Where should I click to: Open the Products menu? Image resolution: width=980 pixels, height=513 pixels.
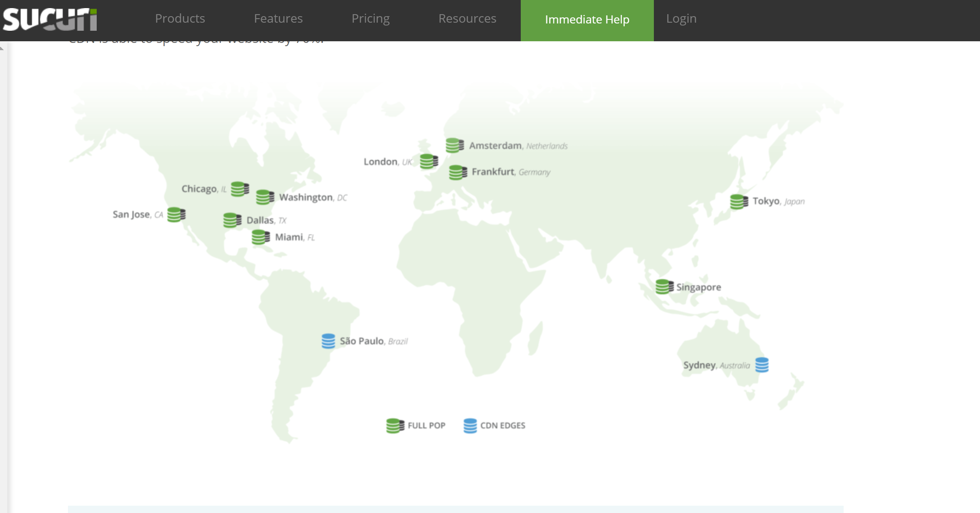tap(180, 19)
